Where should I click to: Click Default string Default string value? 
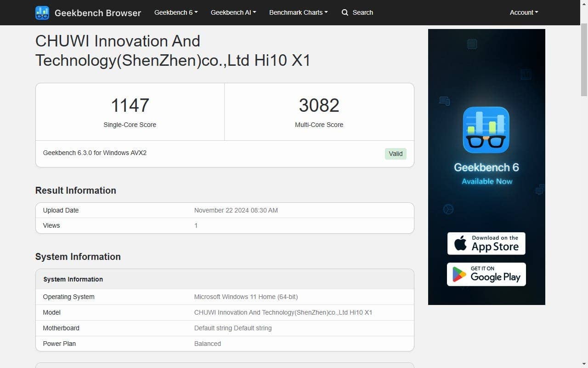233,328
